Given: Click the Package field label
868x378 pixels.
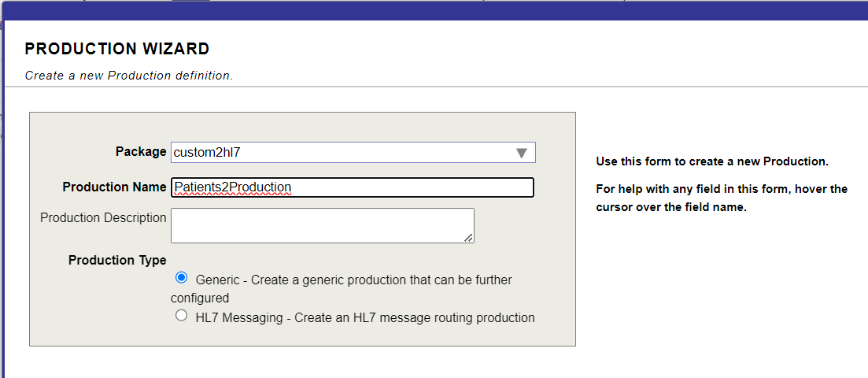Looking at the screenshot, I should [141, 151].
